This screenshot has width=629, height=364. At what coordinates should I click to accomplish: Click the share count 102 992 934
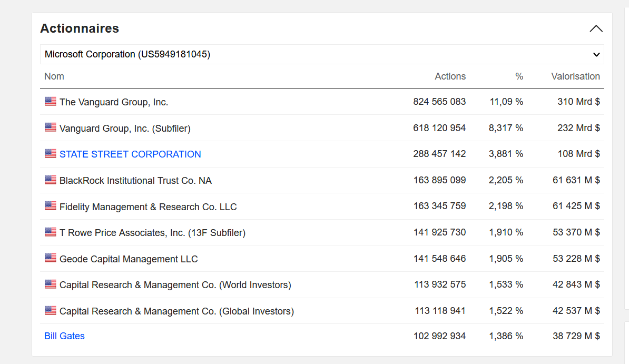[x=440, y=336]
